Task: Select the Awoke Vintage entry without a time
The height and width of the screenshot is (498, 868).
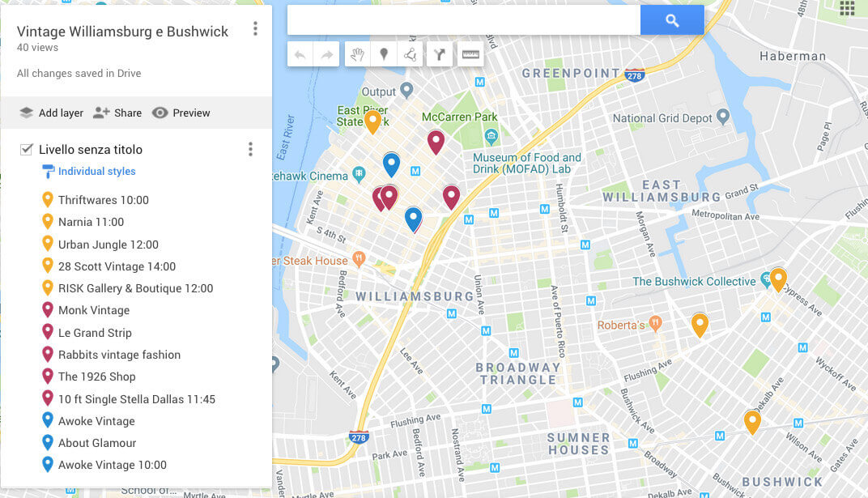Action: click(97, 421)
